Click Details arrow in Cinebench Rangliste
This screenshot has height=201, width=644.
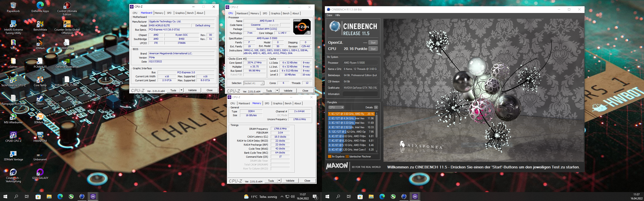tap(376, 107)
